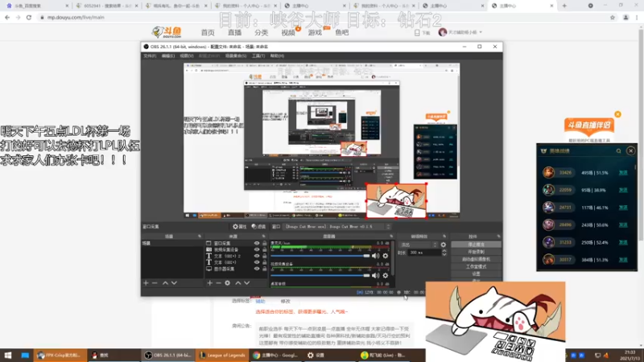Toggle the lock on 视频采集设备 source
Viewport: 644px width, 362px height.
pos(265,249)
